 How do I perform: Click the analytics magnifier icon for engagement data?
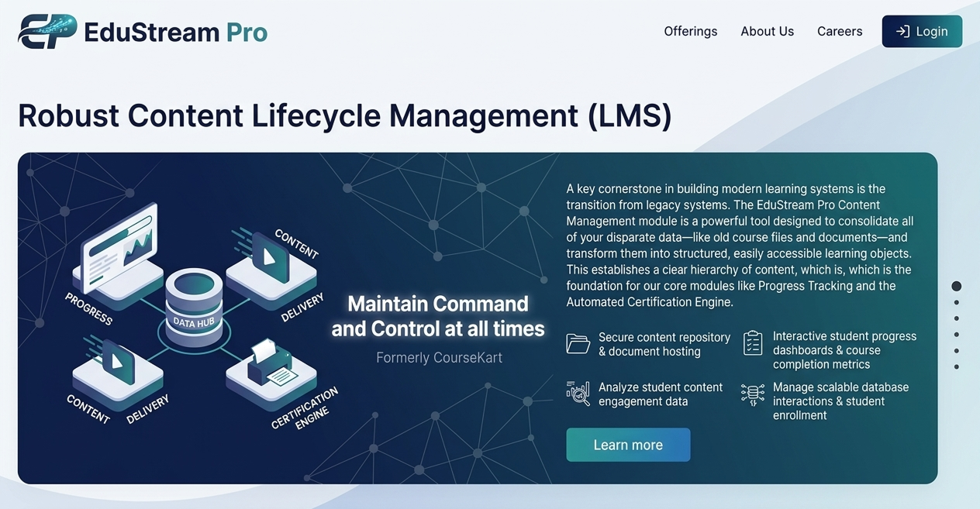point(578,394)
